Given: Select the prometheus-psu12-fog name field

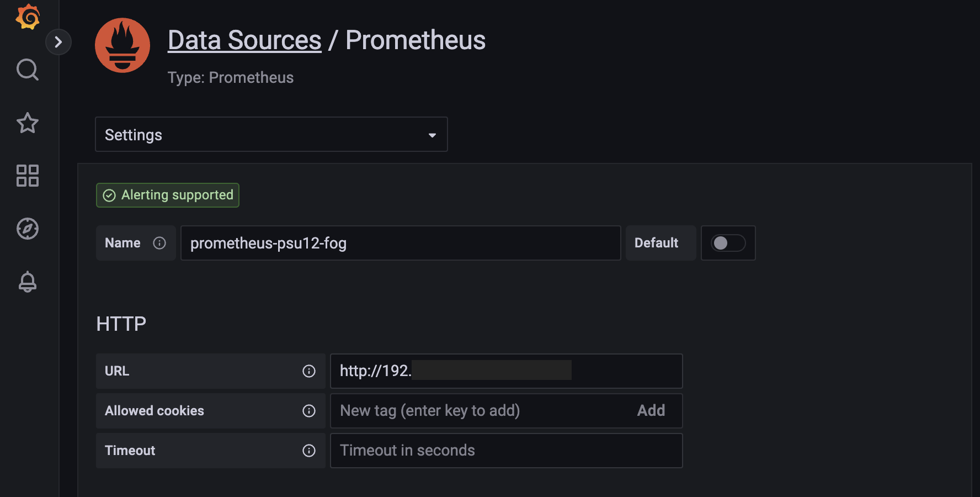Looking at the screenshot, I should click(400, 243).
